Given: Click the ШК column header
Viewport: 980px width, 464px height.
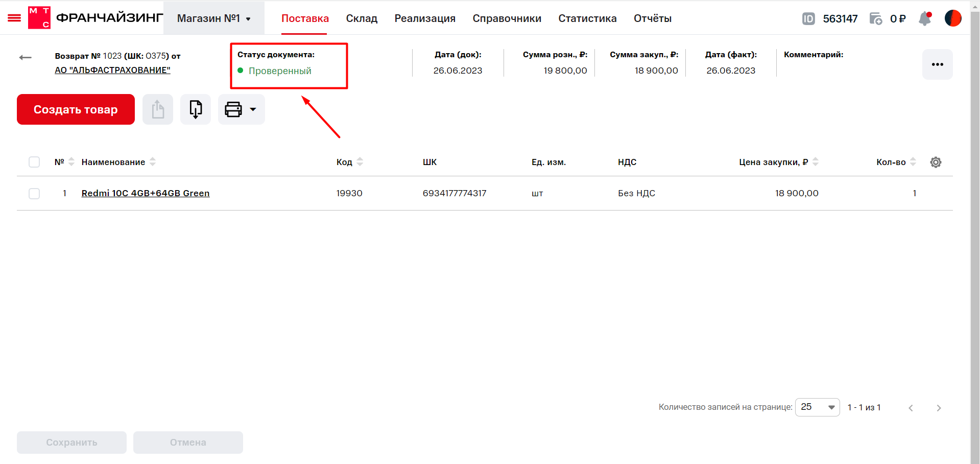Looking at the screenshot, I should coord(429,162).
